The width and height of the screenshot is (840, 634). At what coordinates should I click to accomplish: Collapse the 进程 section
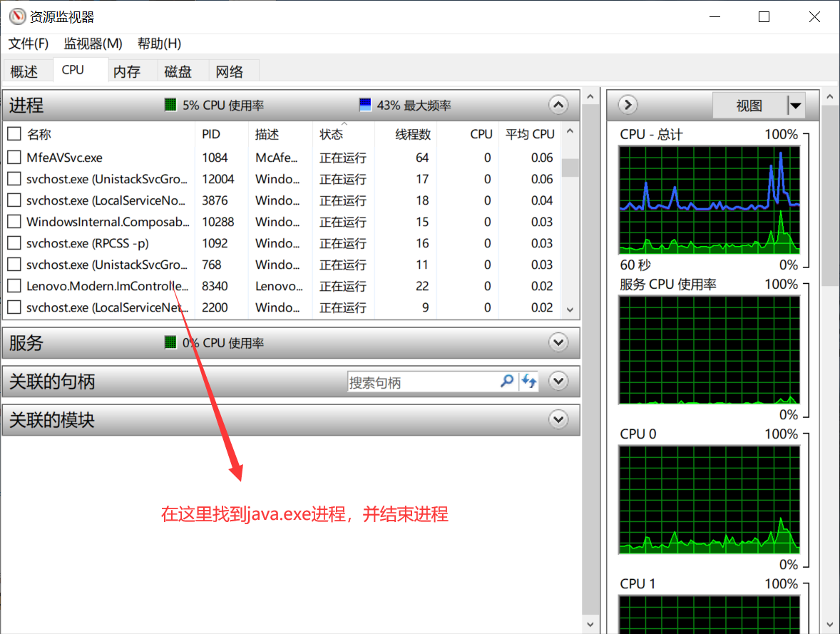(558, 105)
